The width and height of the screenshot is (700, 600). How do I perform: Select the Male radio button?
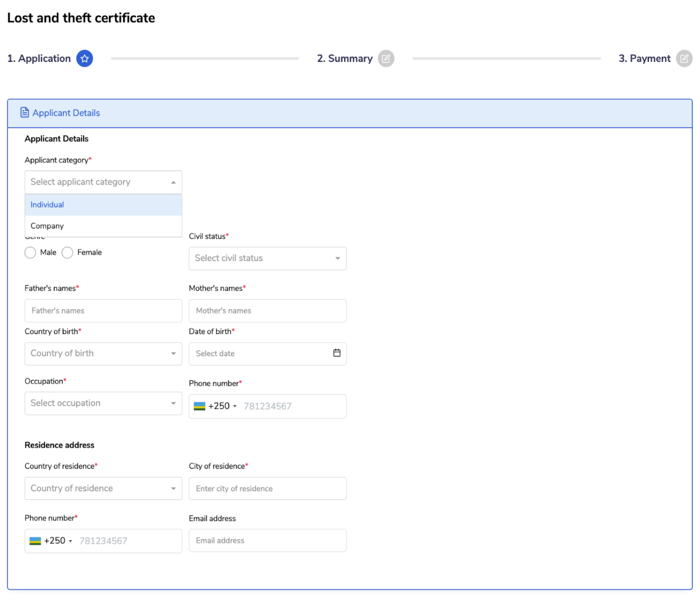[30, 252]
